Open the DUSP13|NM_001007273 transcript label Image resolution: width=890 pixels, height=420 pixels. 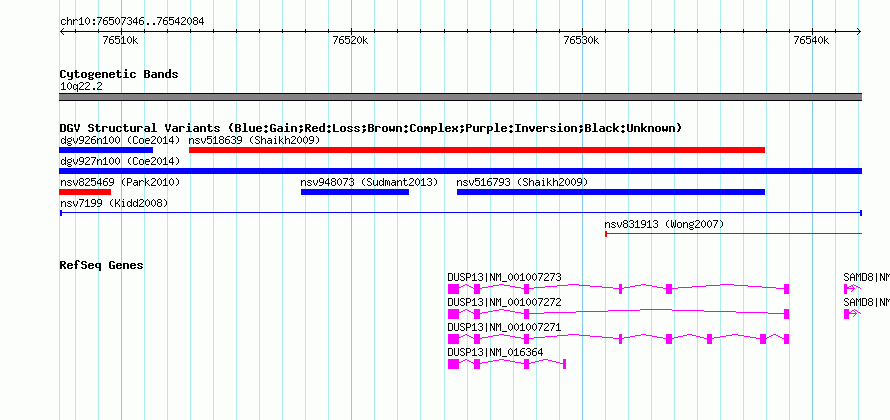pos(505,277)
